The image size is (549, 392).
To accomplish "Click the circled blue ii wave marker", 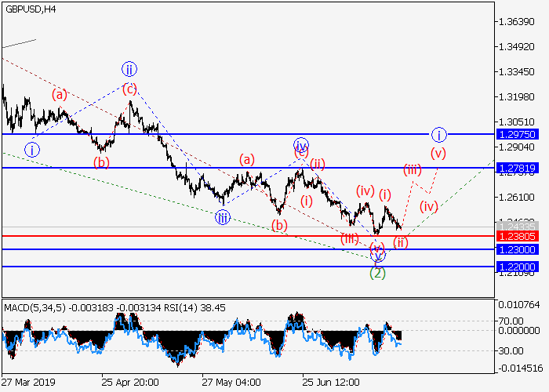I will click(129, 69).
